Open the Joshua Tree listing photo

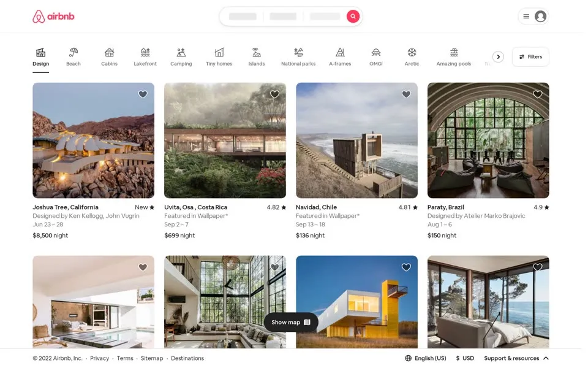(x=94, y=141)
